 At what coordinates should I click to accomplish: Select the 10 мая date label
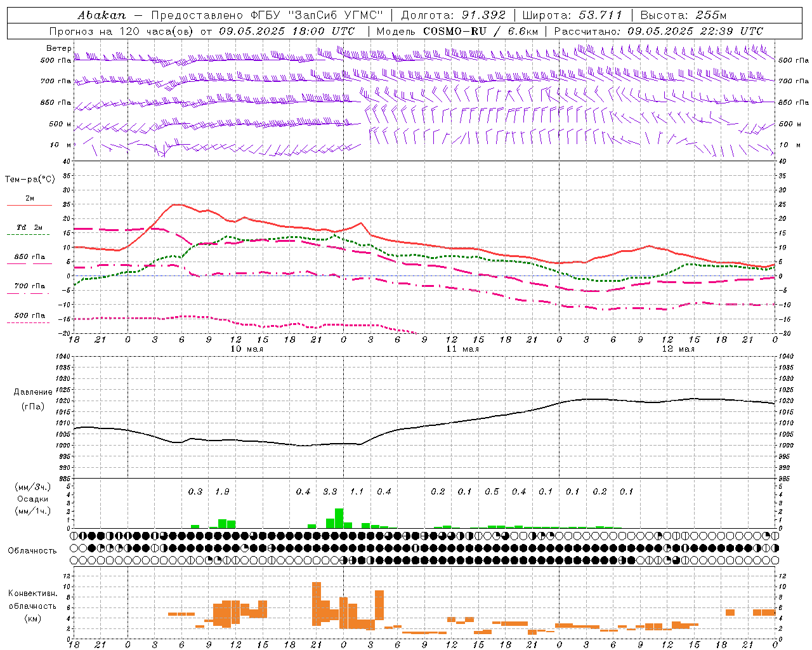pyautogui.click(x=247, y=349)
